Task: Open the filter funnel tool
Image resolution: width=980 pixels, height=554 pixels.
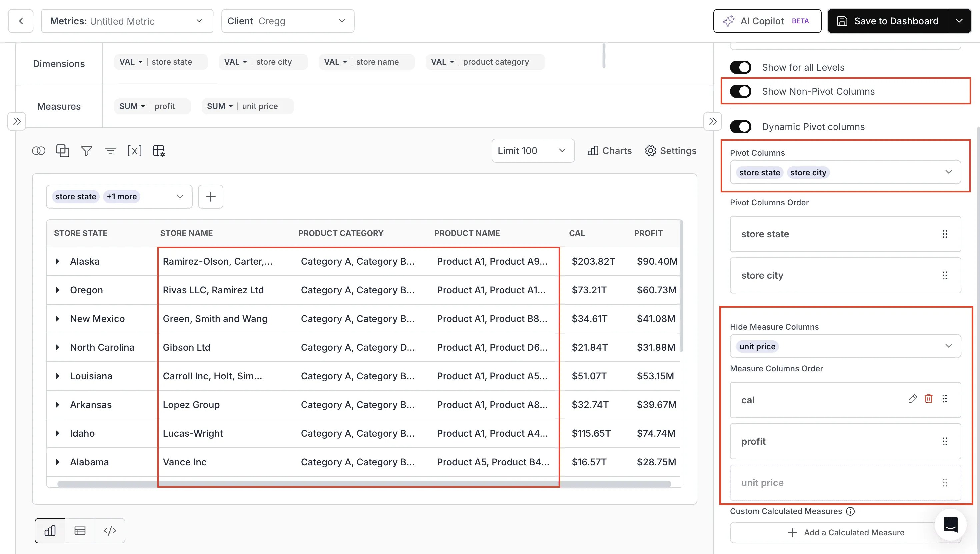Action: point(87,151)
